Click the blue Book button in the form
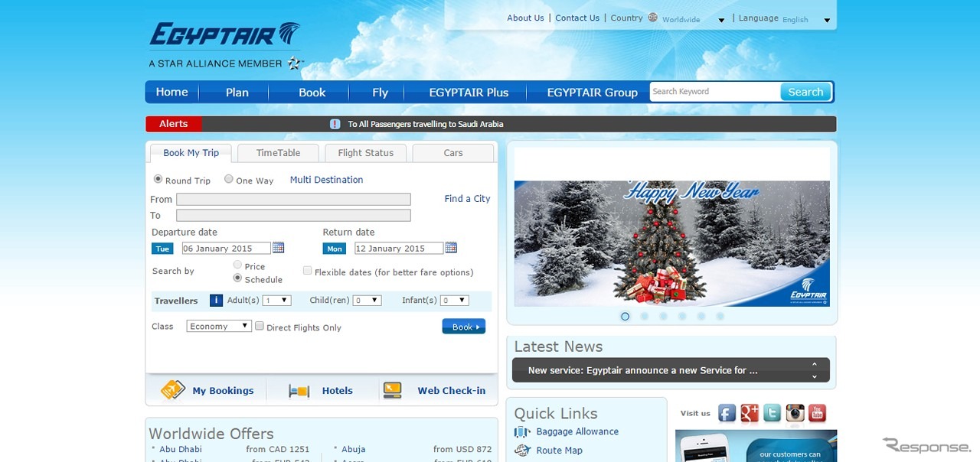The width and height of the screenshot is (980, 462). point(464,327)
